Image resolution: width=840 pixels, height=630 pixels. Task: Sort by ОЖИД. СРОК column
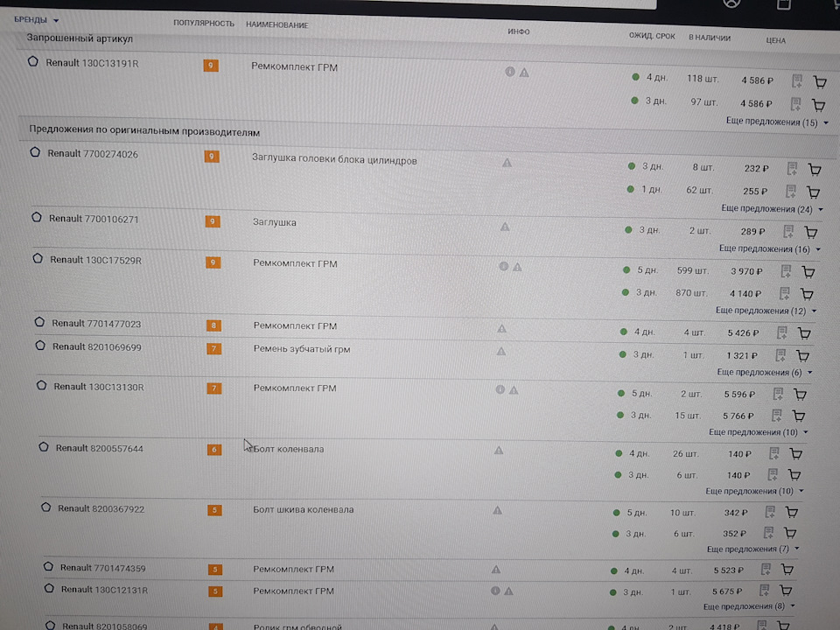[652, 36]
